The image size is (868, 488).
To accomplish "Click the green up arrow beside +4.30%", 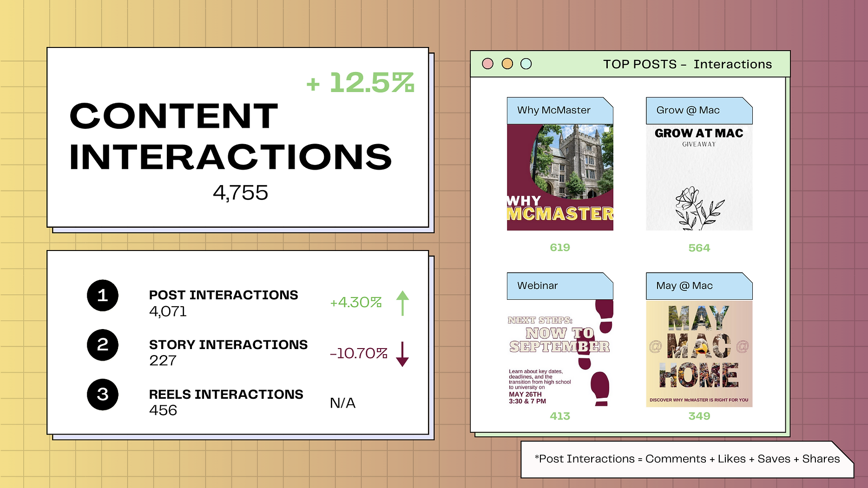I will pyautogui.click(x=402, y=303).
